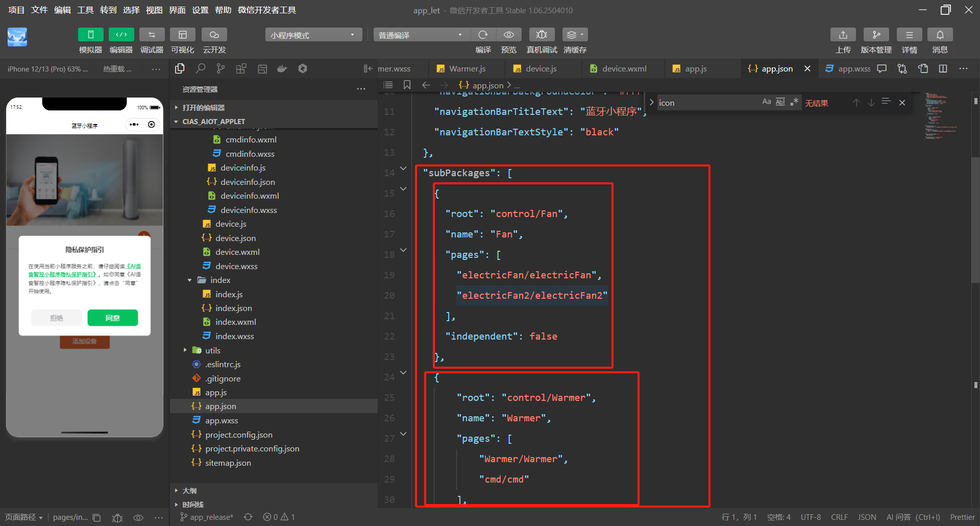Click the bookmark icon above editor
This screenshot has width=980, height=526.
(x=407, y=85)
